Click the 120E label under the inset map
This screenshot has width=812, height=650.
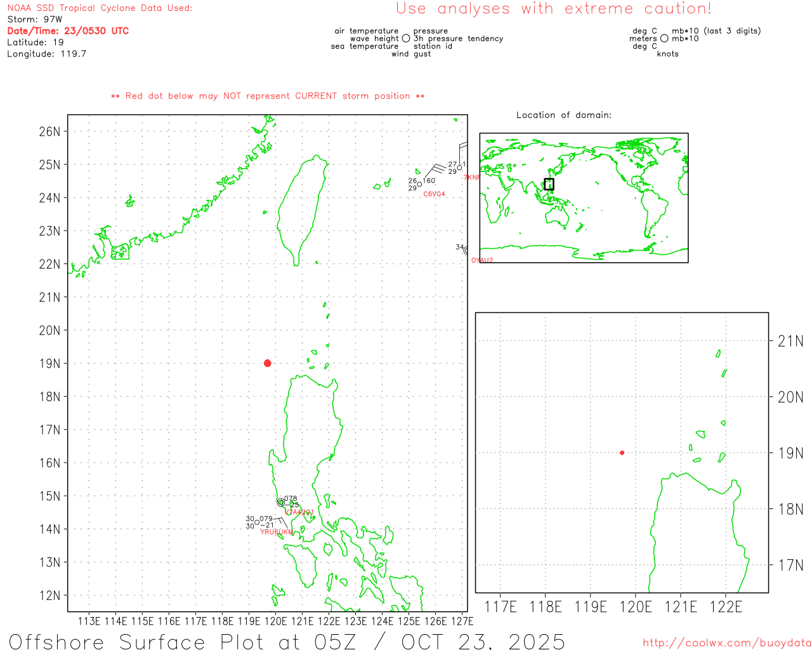pyautogui.click(x=635, y=607)
